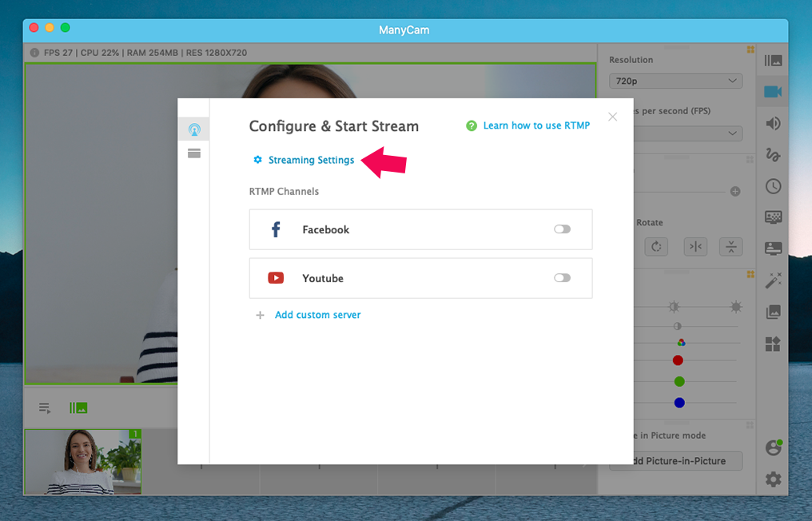The height and width of the screenshot is (521, 812).
Task: Click the red color slider handle
Action: [678, 360]
